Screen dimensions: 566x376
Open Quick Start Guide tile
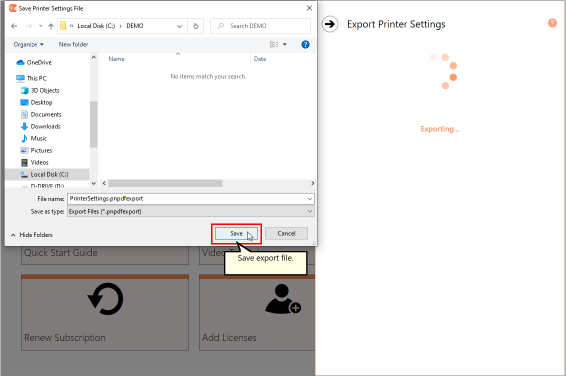[x=105, y=255]
